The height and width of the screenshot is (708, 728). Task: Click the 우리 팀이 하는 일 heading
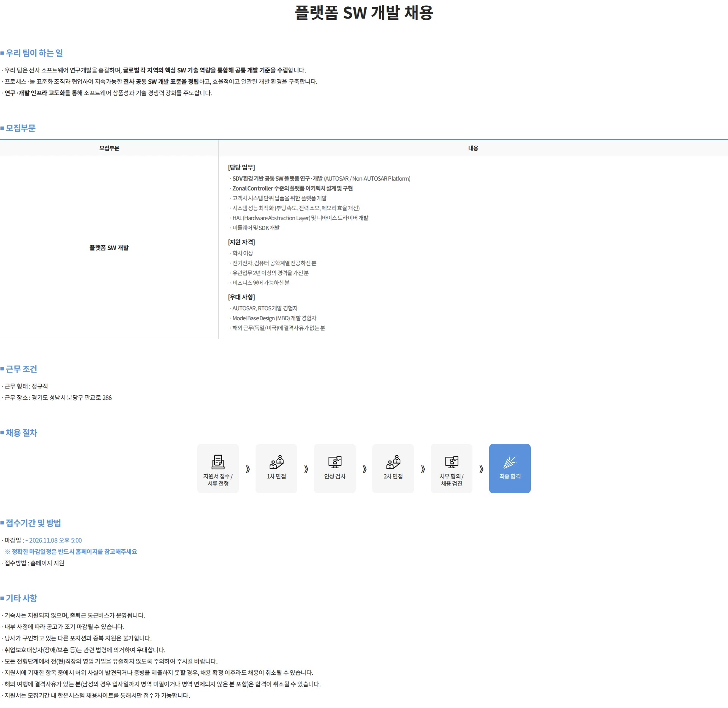click(x=34, y=53)
